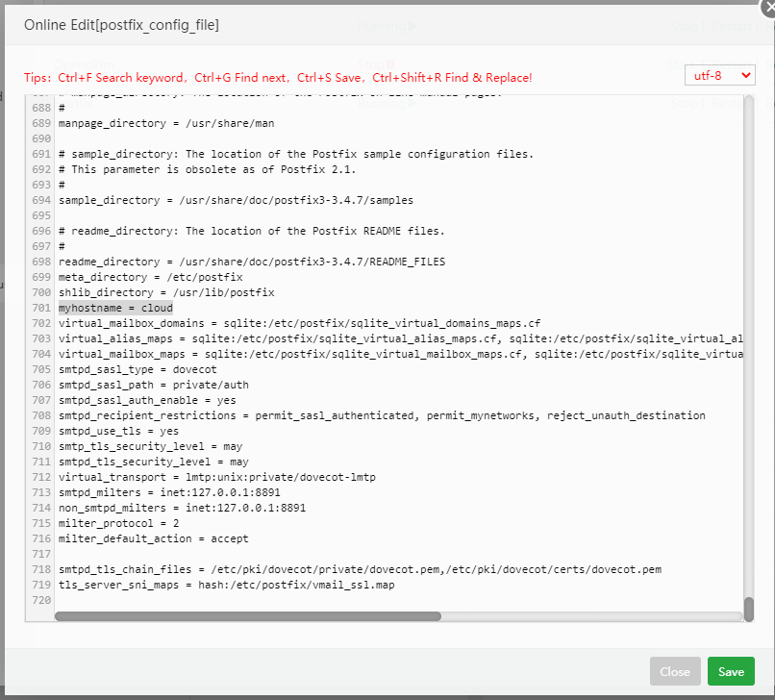Click the smtpd_tls_chain_files line
775x700 pixels.
coord(360,569)
